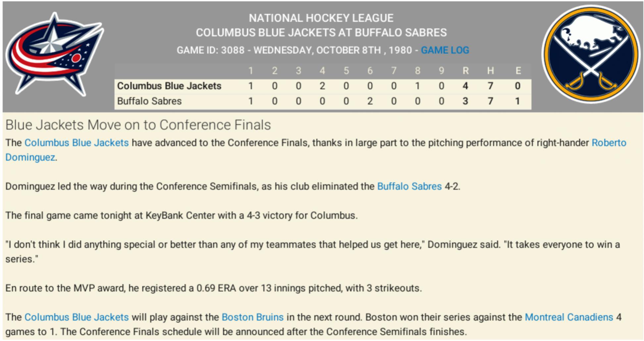
Task: Select Columbus Blue Jackets name in box score
Action: pyautogui.click(x=169, y=86)
